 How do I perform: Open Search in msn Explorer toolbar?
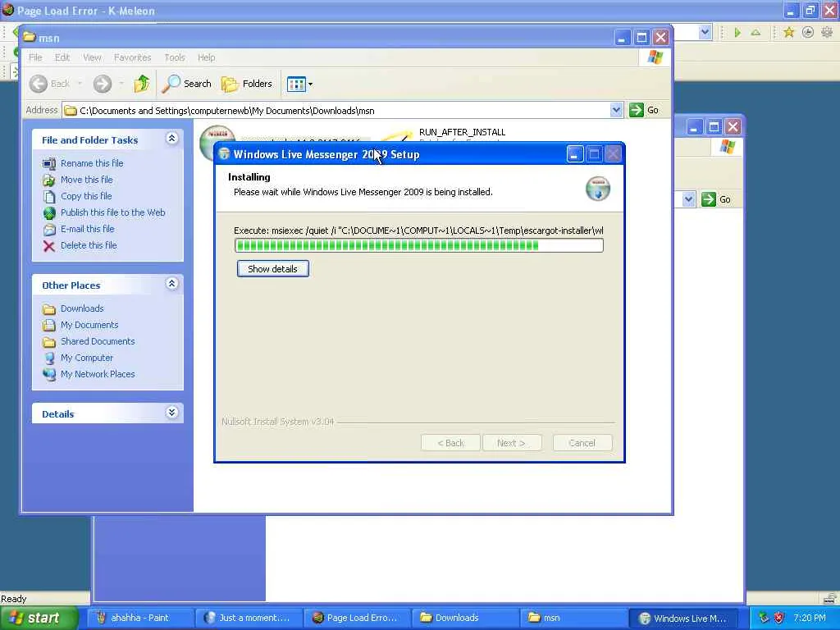[187, 84]
